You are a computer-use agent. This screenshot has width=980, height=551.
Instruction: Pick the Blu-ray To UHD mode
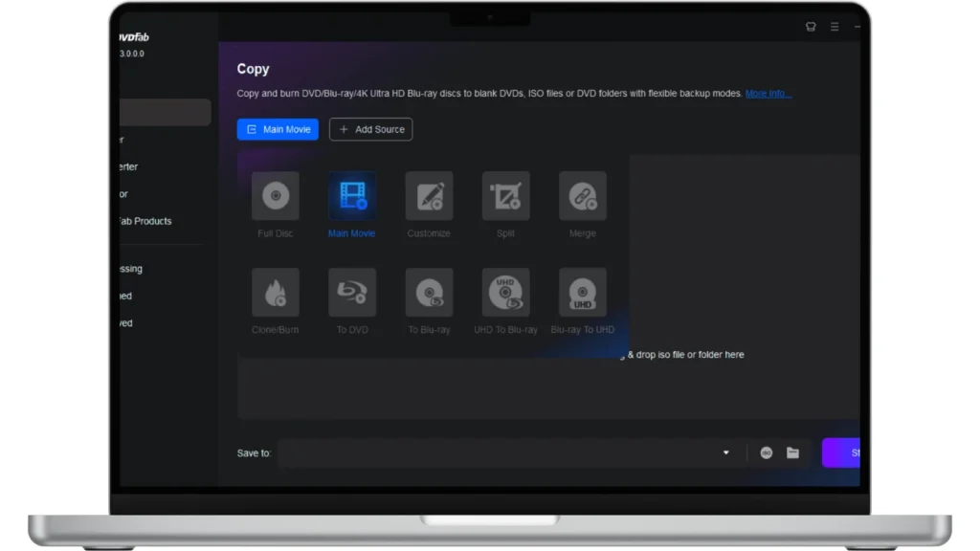pos(582,293)
